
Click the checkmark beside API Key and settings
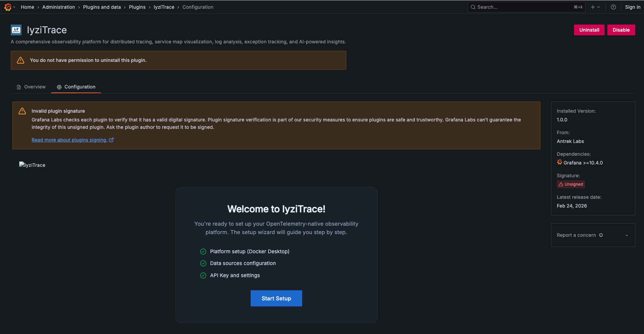coord(203,275)
